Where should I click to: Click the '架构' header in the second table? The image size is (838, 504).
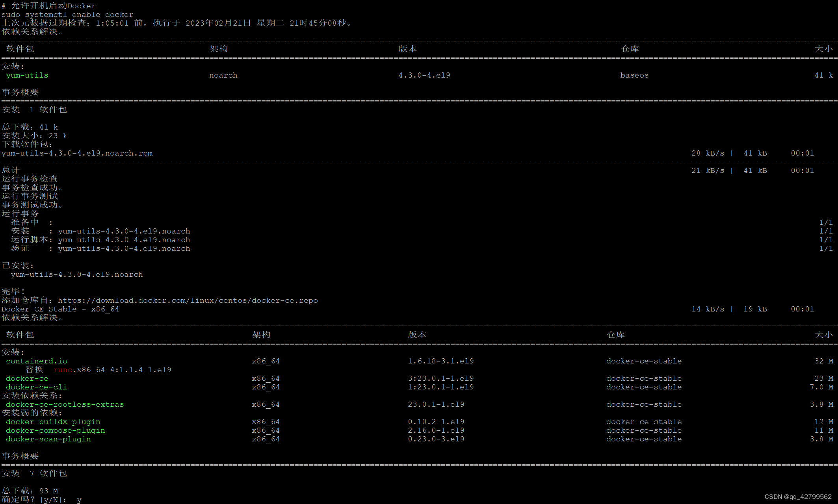[261, 335]
